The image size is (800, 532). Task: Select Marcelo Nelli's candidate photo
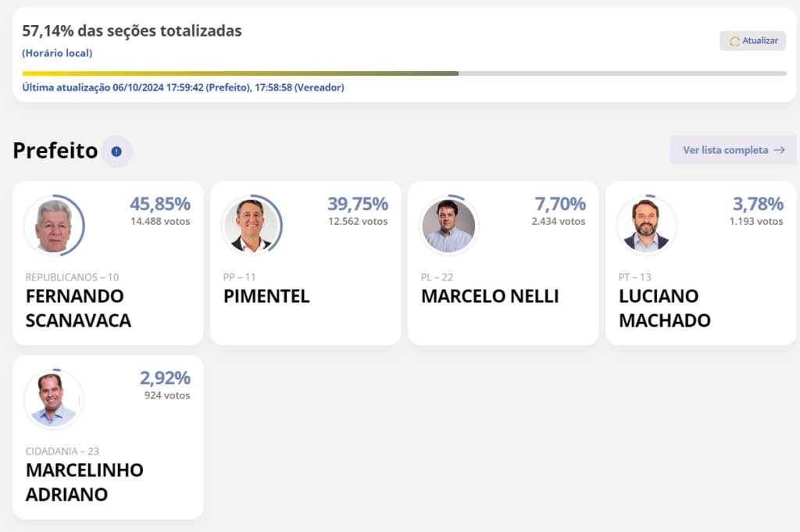click(x=450, y=225)
